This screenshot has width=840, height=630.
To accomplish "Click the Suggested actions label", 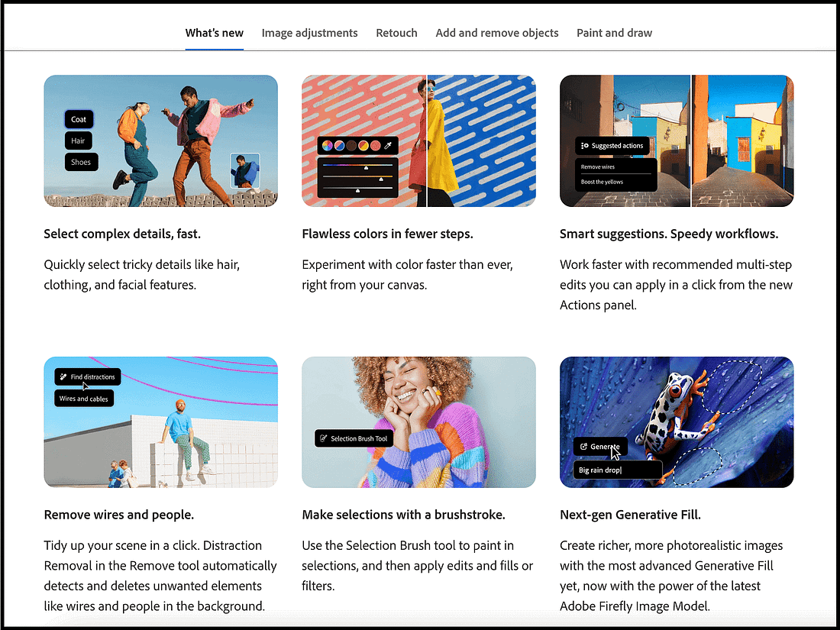I will (617, 146).
